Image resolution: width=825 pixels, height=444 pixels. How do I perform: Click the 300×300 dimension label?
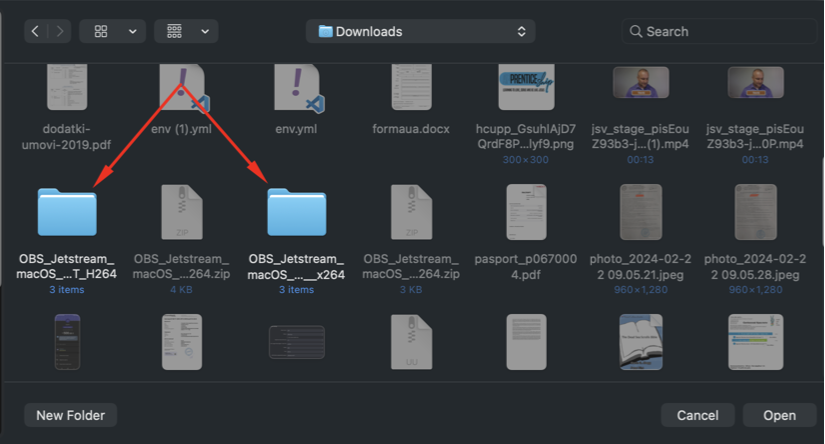526,159
